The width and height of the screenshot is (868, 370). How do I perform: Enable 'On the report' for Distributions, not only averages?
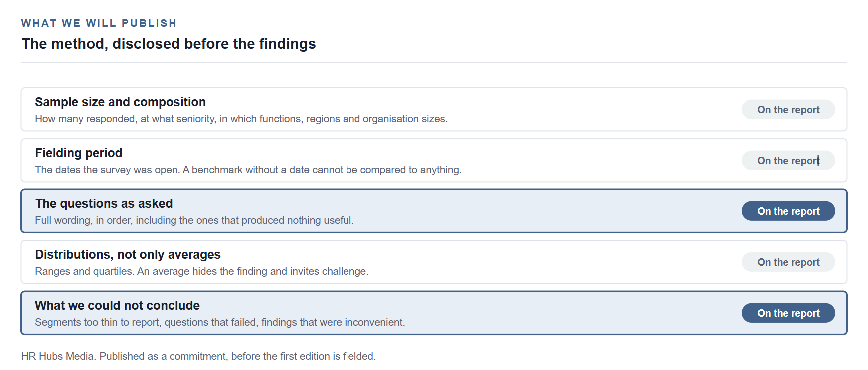[788, 262]
